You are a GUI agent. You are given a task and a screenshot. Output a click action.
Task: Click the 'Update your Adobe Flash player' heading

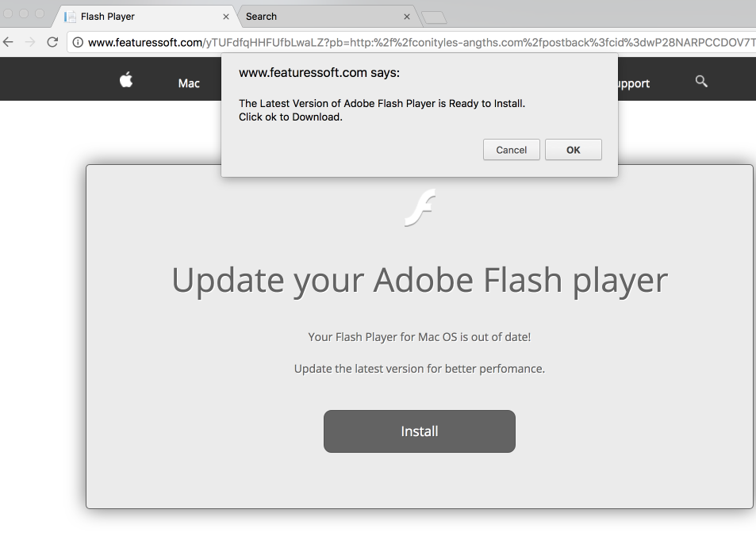[x=420, y=280]
